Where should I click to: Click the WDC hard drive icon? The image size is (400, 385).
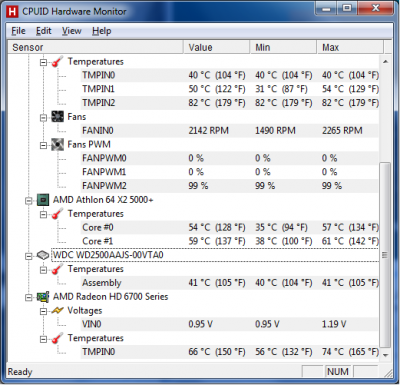[43, 255]
